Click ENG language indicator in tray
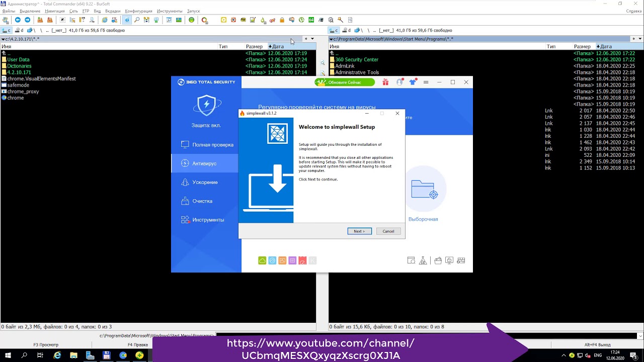The image size is (644, 362). click(x=598, y=355)
